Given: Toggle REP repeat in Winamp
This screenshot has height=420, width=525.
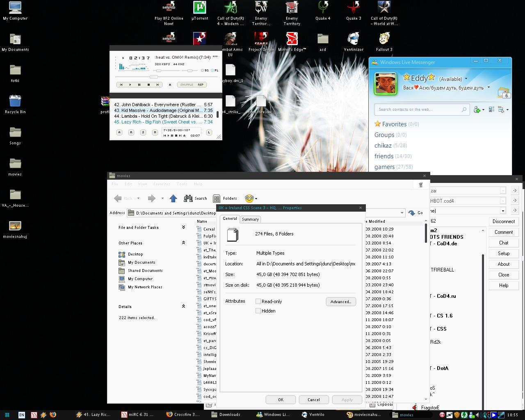Looking at the screenshot, I should 201,84.
